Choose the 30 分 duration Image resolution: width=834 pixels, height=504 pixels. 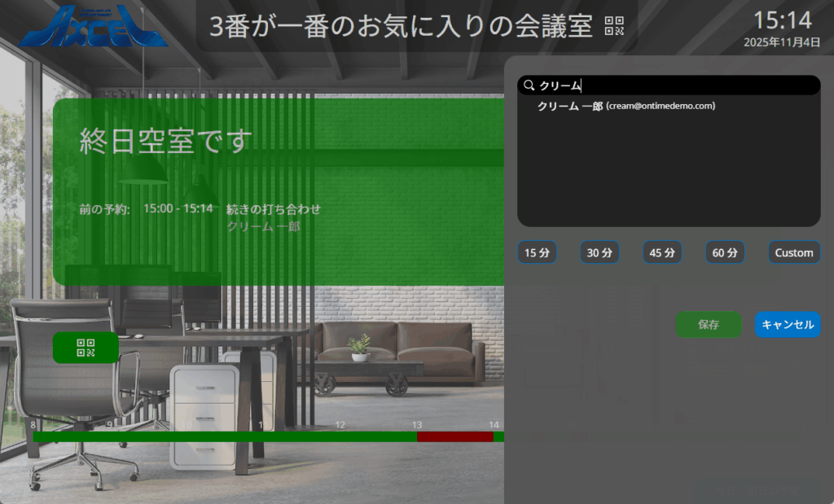click(x=599, y=252)
